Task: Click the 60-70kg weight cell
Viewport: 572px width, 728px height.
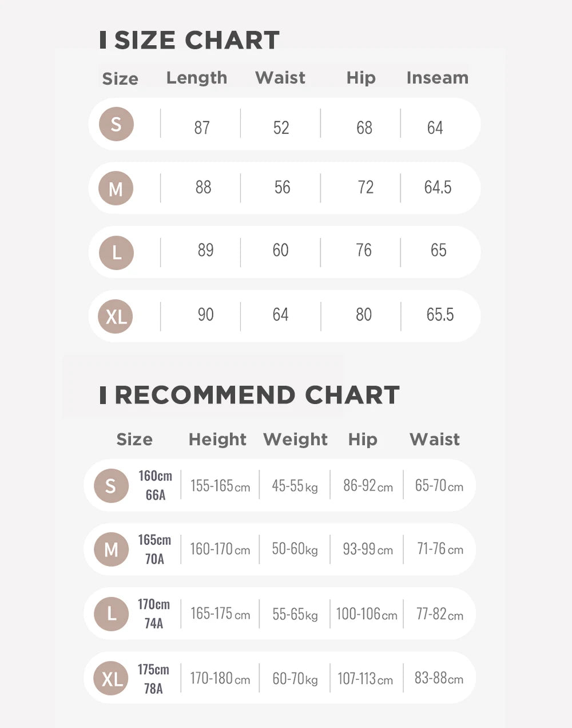Action: pos(295,679)
